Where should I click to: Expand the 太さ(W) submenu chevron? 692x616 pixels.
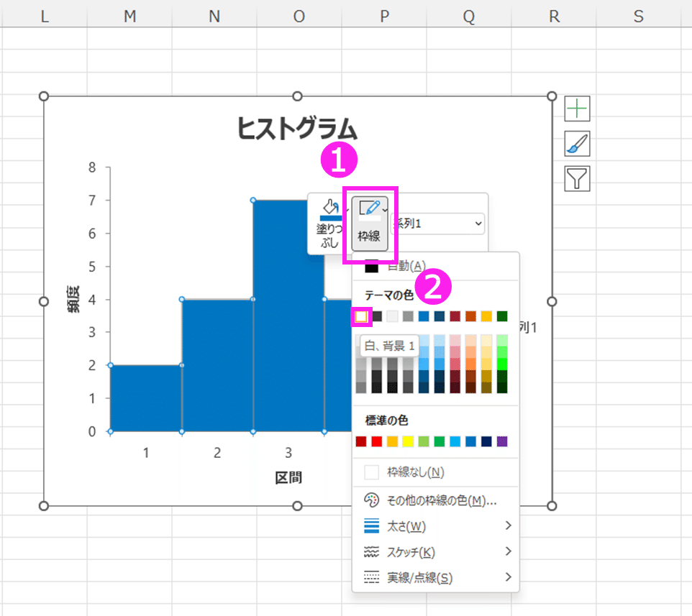509,525
